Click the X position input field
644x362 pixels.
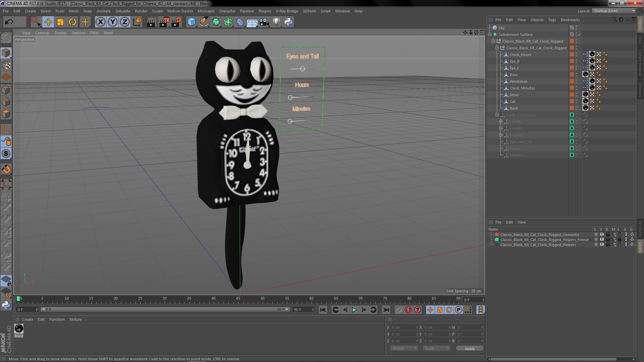(x=404, y=327)
